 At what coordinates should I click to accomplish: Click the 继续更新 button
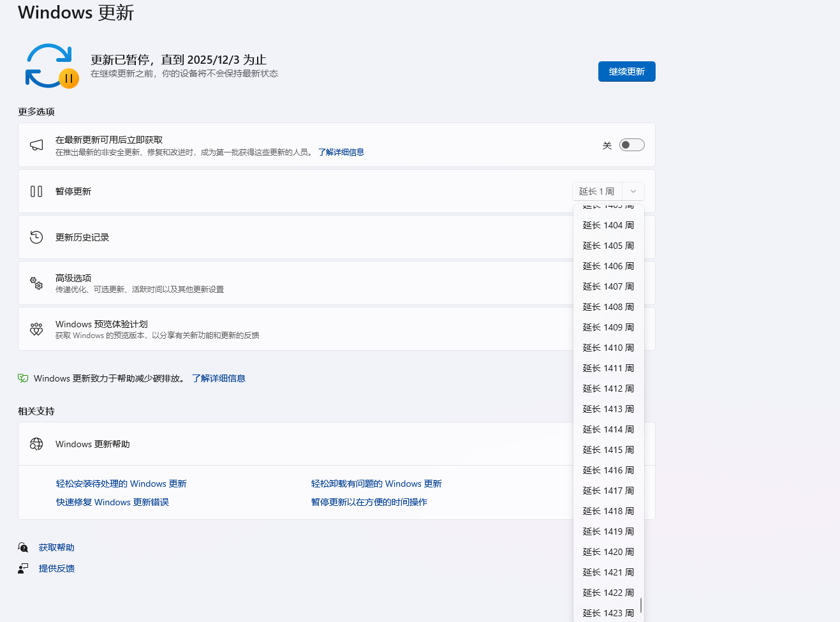coord(627,71)
